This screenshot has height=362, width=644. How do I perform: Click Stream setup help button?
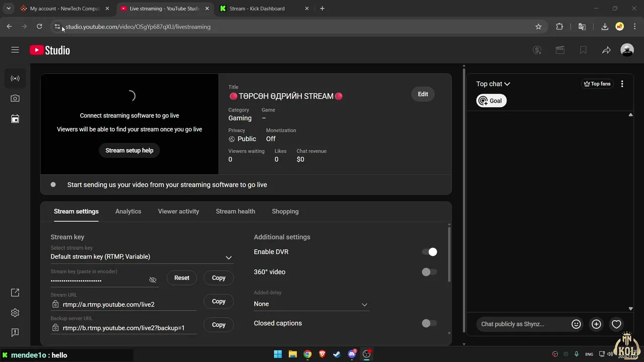(129, 150)
